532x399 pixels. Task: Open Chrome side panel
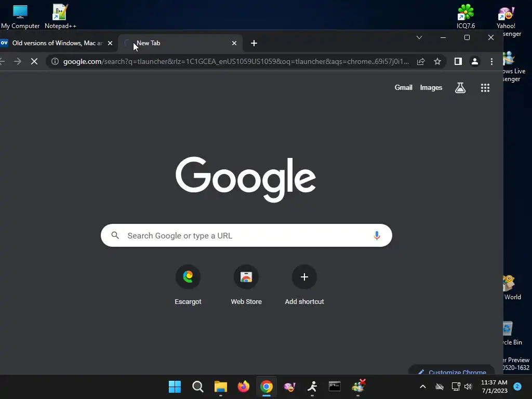tap(458, 61)
